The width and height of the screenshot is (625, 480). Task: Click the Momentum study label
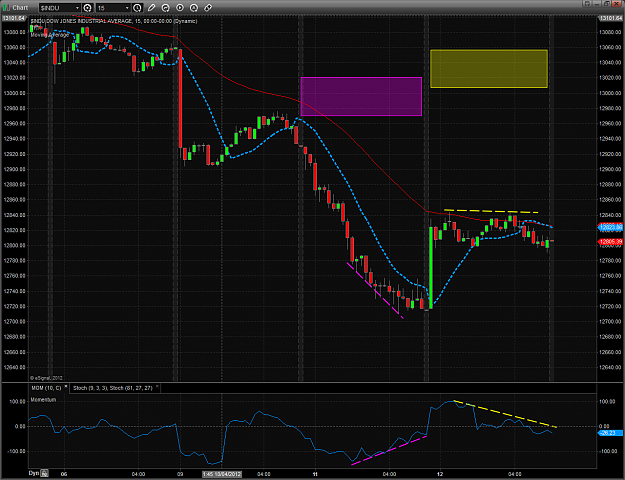pos(43,399)
